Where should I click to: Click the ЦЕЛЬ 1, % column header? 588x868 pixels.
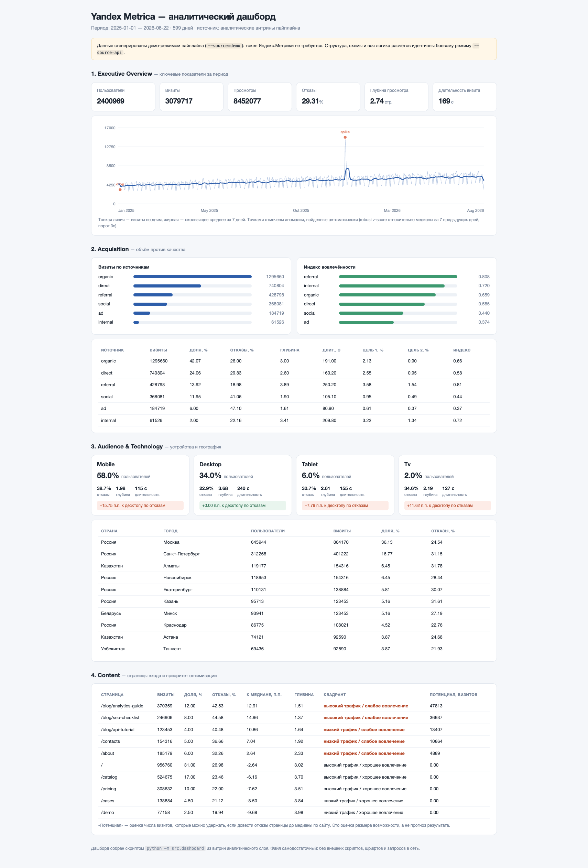click(x=373, y=350)
